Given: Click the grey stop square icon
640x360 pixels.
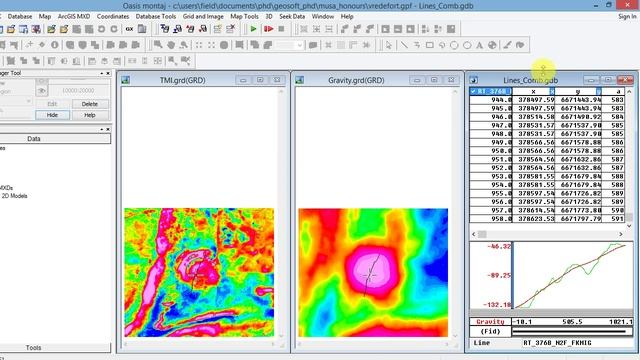Looking at the screenshot, I should pos(281,29).
